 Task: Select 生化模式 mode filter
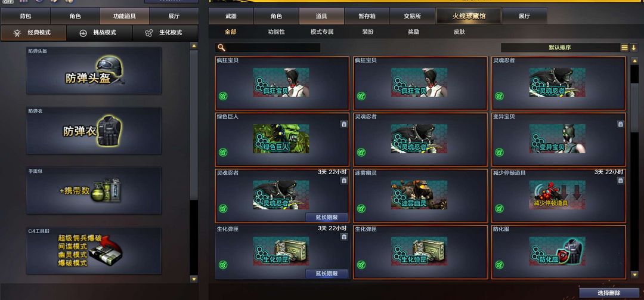pos(165,32)
